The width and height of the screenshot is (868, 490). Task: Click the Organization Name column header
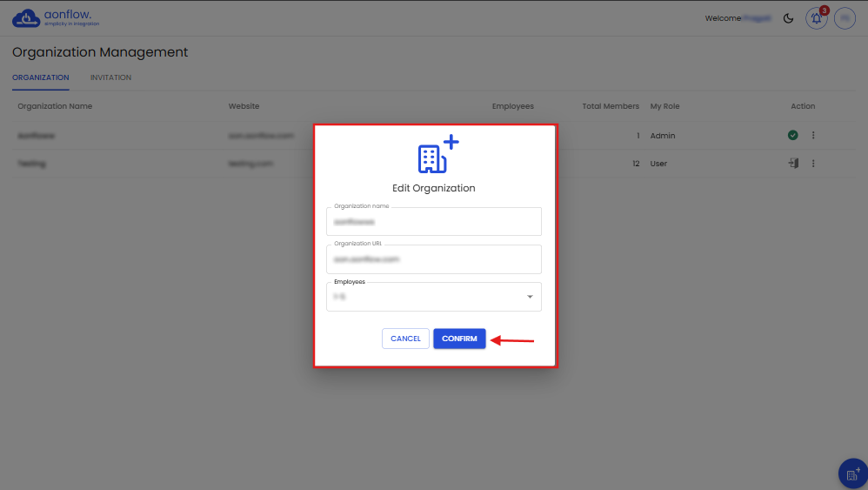point(55,106)
